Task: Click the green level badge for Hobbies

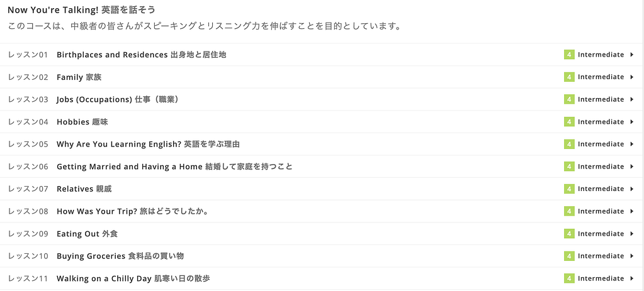Action: point(569,122)
